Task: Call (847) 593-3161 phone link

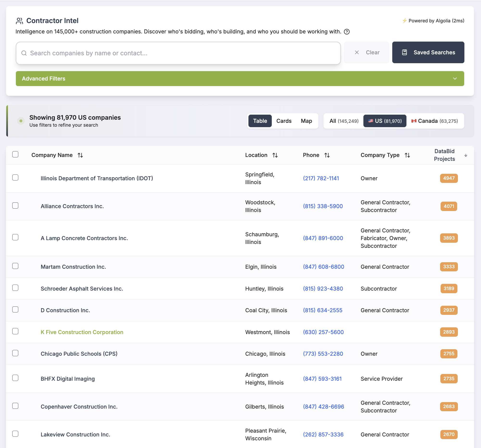Action: (x=323, y=379)
